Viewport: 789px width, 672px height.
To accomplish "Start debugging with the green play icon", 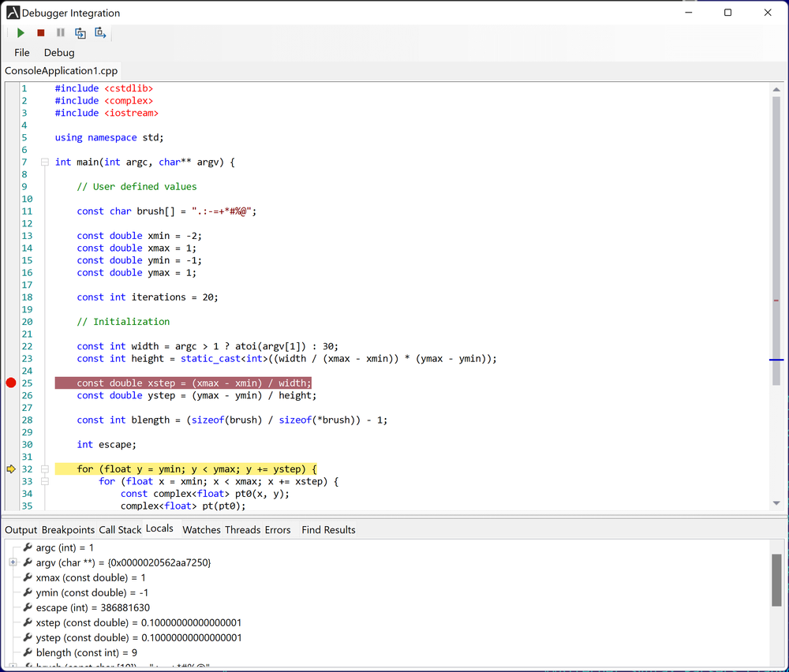I will 21,32.
